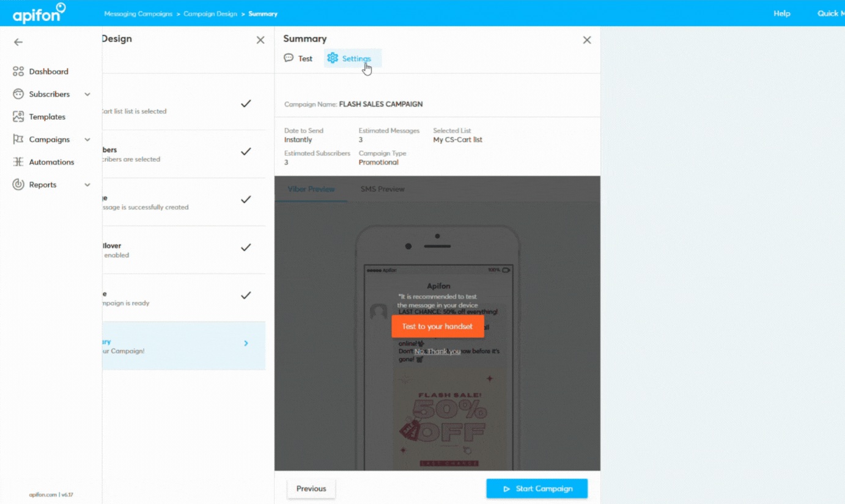The height and width of the screenshot is (504, 845).
Task: Expand the Subscribers menu chevron
Action: 87,93
